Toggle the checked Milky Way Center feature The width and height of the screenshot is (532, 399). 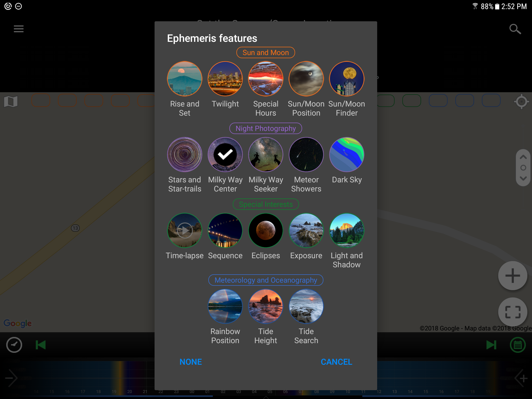pos(225,155)
